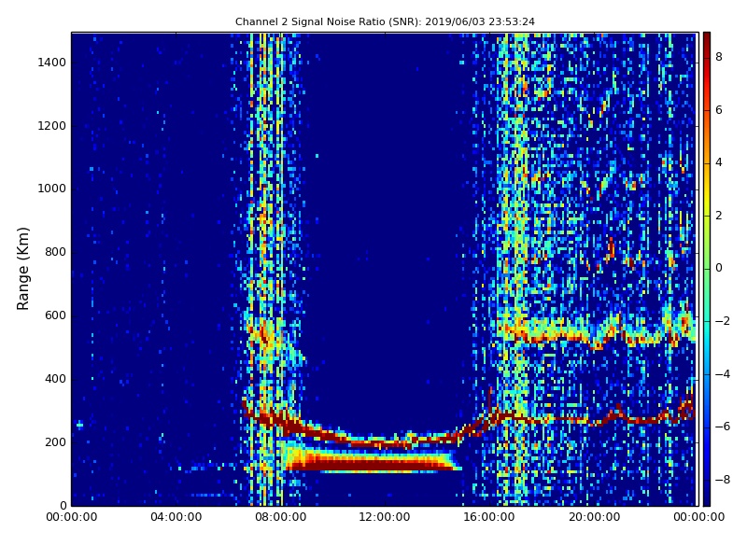Click the 00:00:00 label at the time axis start
This screenshot has height=560, width=747.
[x=72, y=517]
